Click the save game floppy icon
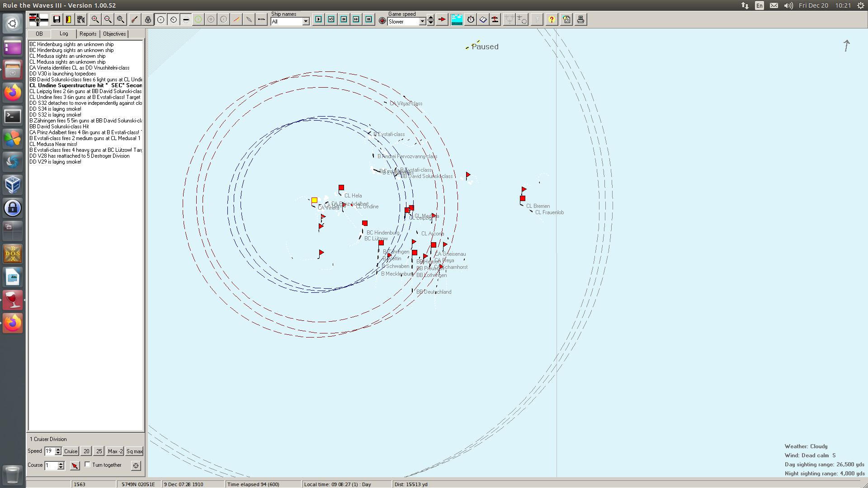 tap(57, 19)
